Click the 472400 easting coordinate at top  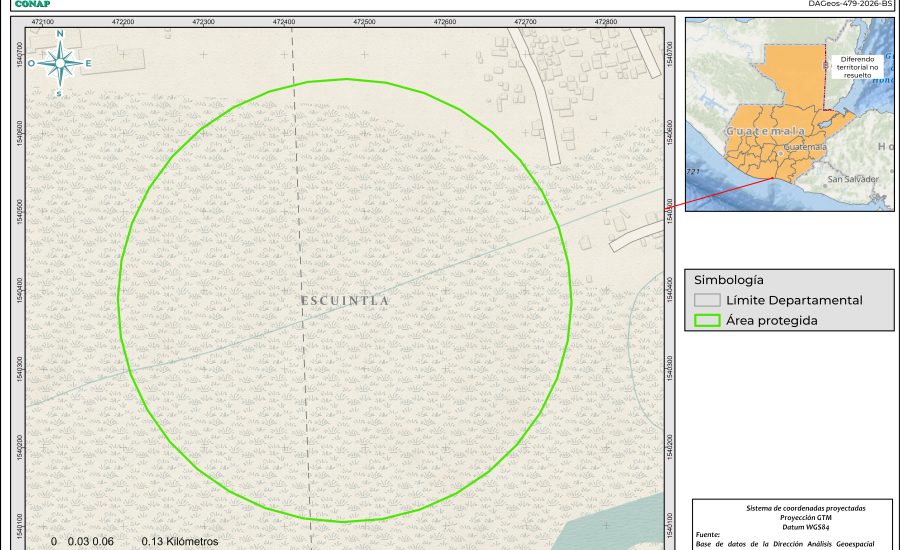284,21
